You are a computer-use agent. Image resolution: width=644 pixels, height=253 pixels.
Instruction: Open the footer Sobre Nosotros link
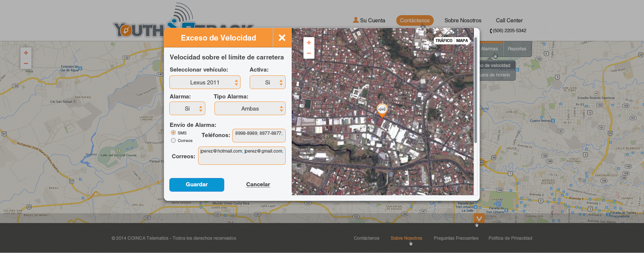pos(406,238)
